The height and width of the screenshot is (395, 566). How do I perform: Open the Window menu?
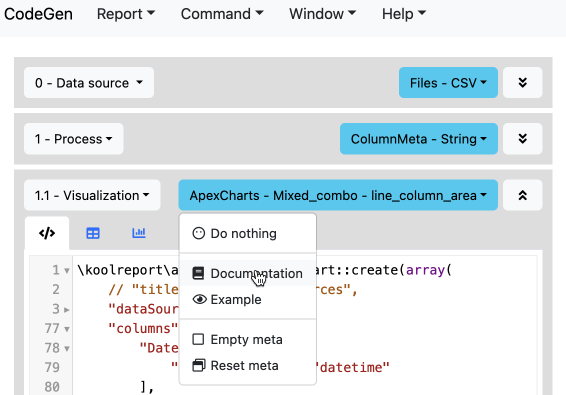point(322,14)
